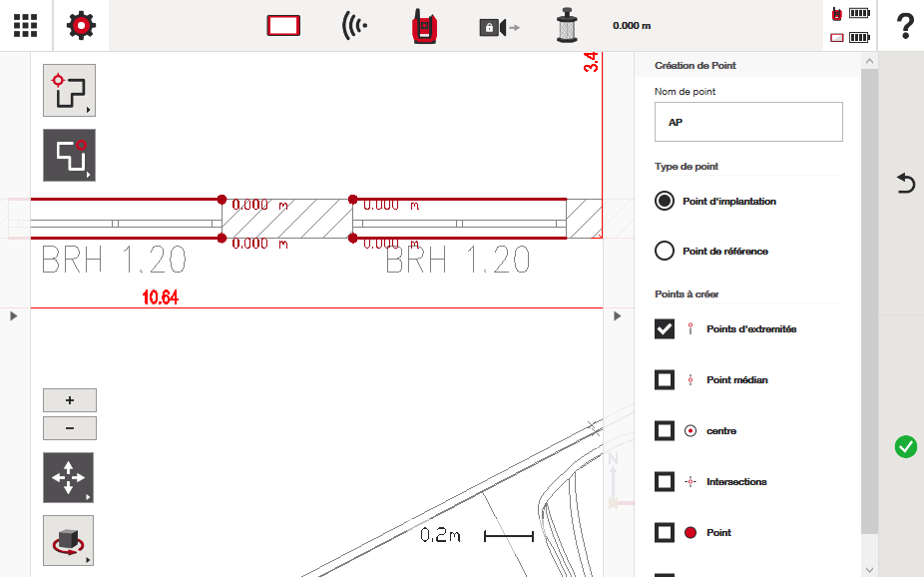Click the camera lock icon

click(x=498, y=27)
